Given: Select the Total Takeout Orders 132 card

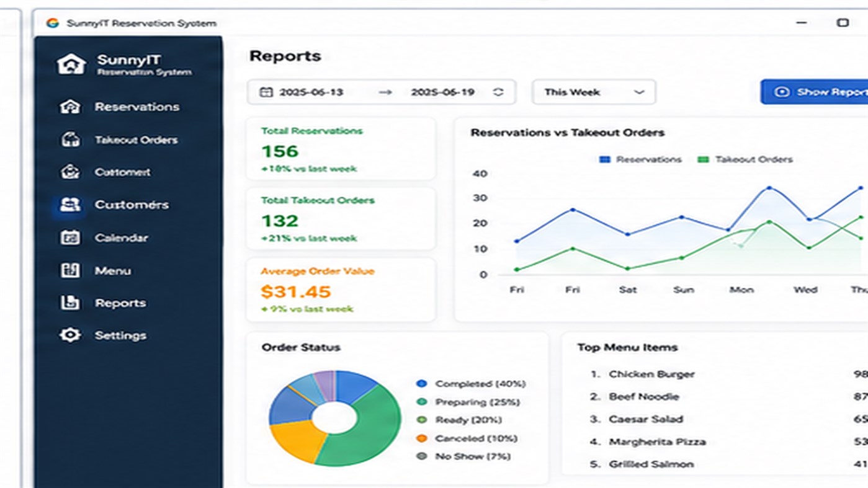Looking at the screenshot, I should pyautogui.click(x=341, y=219).
